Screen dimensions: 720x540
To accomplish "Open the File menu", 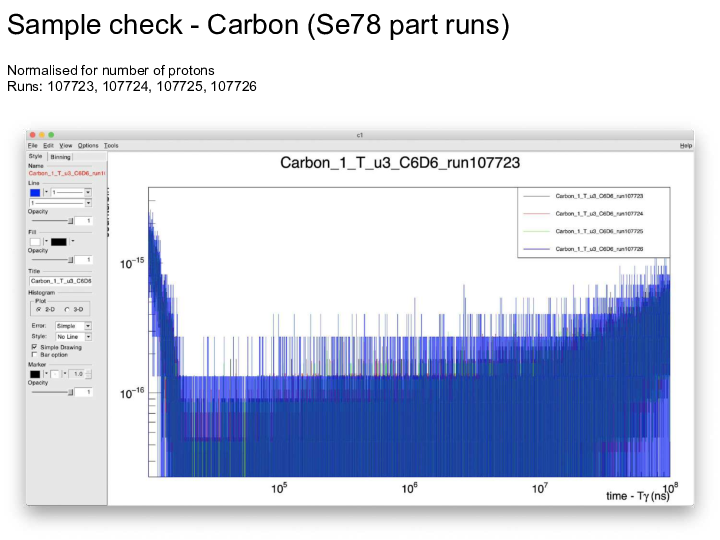I will (x=33, y=146).
